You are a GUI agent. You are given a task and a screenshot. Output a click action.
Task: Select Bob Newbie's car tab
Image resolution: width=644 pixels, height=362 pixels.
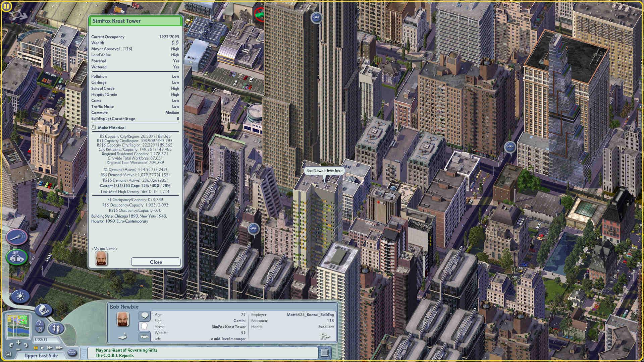(x=145, y=337)
